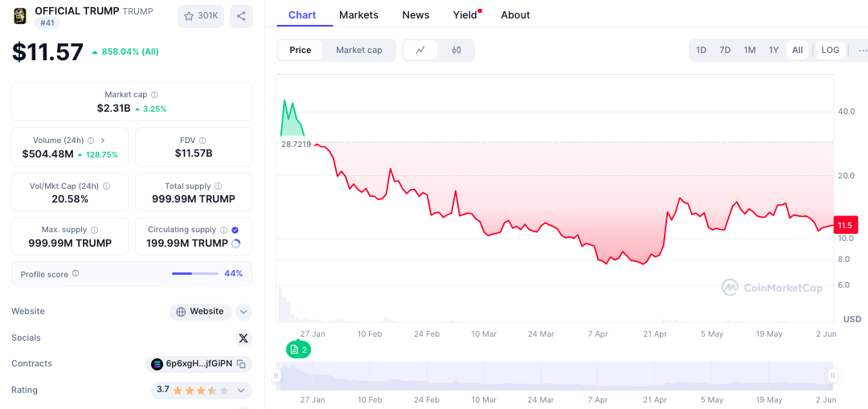Switch to the Chart tab

302,15
